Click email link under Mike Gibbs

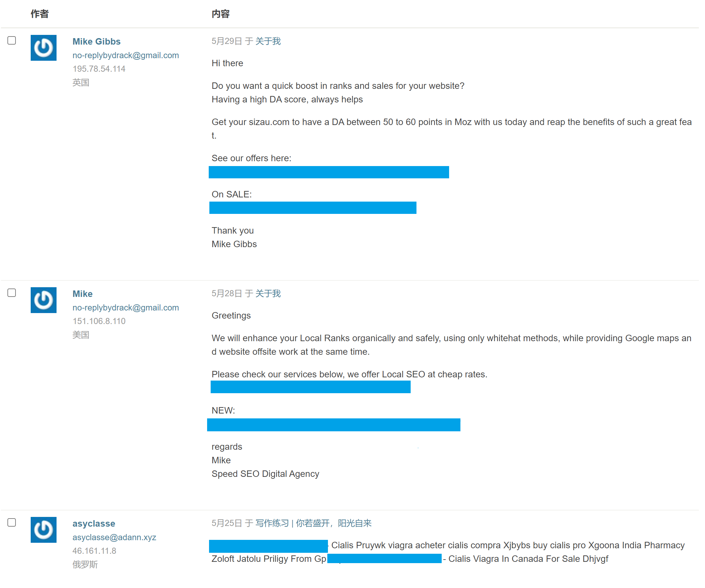tap(126, 55)
